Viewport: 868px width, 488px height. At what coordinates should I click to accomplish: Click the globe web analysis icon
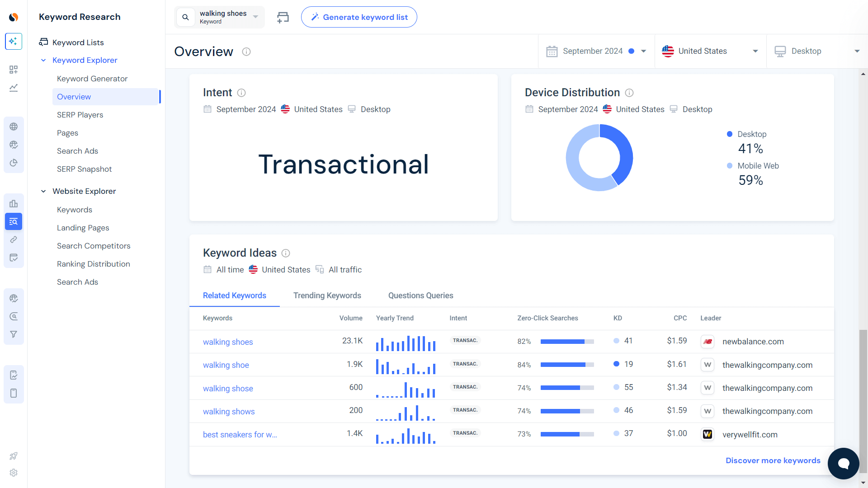[x=14, y=127]
